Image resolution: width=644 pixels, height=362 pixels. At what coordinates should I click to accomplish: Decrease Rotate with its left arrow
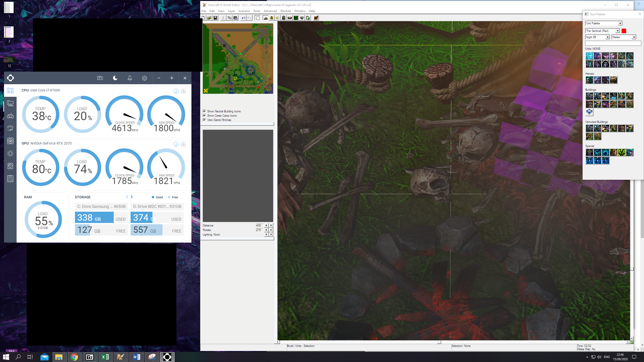tap(266, 230)
